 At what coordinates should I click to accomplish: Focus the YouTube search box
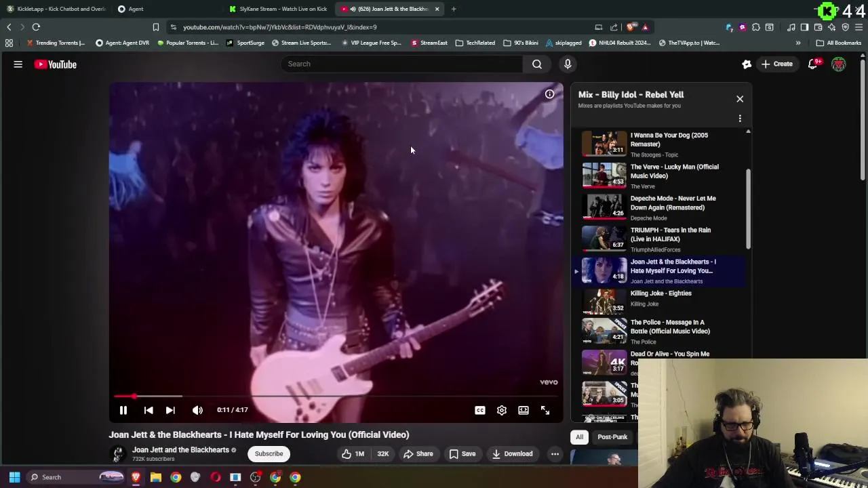click(x=401, y=64)
